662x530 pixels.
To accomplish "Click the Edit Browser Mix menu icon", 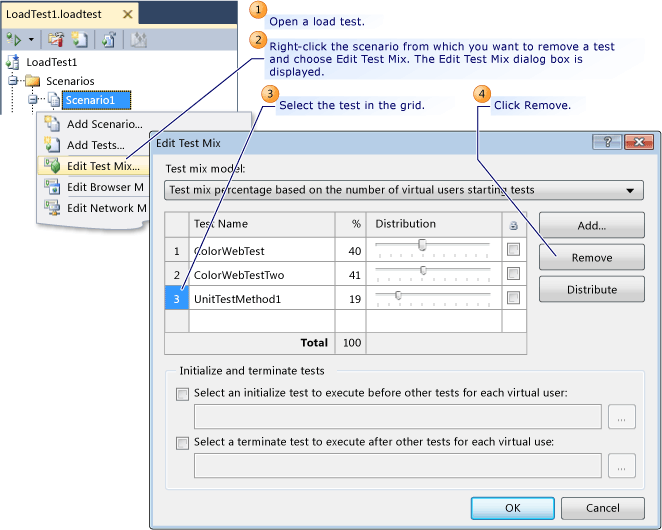I will [x=52, y=187].
